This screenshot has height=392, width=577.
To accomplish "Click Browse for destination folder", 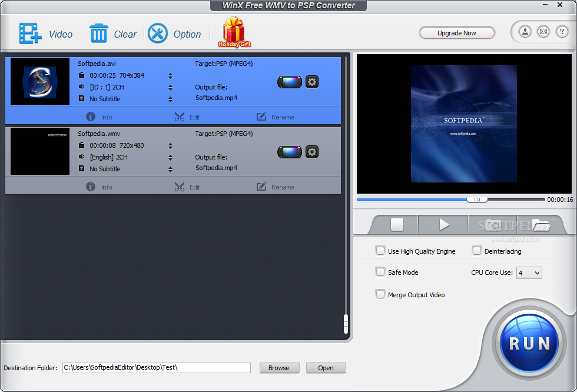I will [x=279, y=368].
